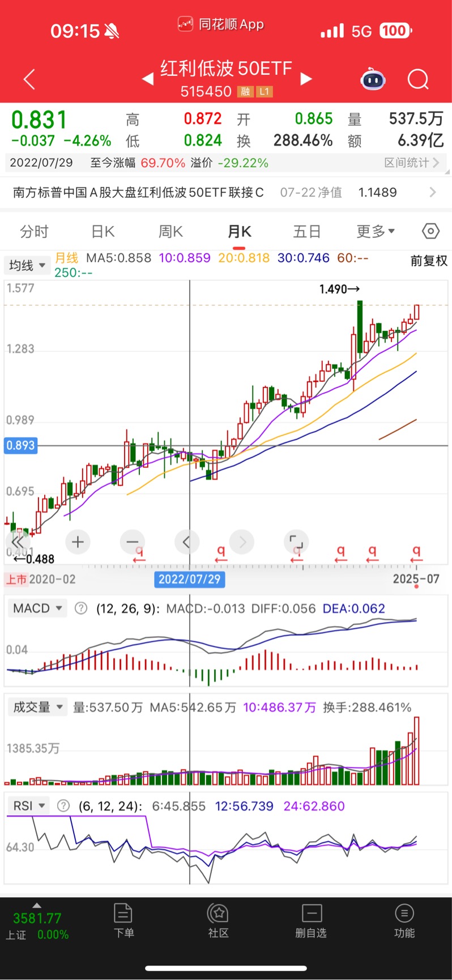Expand the 上证 index bar arrow
Viewport: 452px width, 980px height.
(x=37, y=906)
